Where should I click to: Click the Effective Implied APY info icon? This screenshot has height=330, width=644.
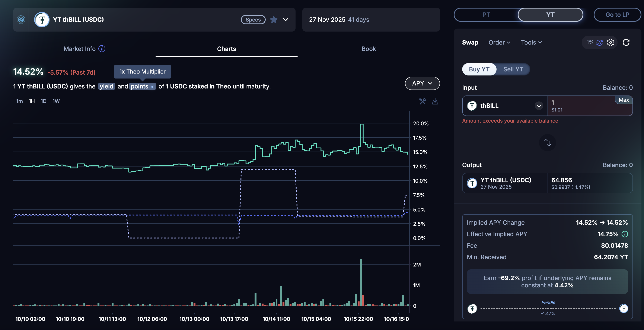[x=625, y=234]
